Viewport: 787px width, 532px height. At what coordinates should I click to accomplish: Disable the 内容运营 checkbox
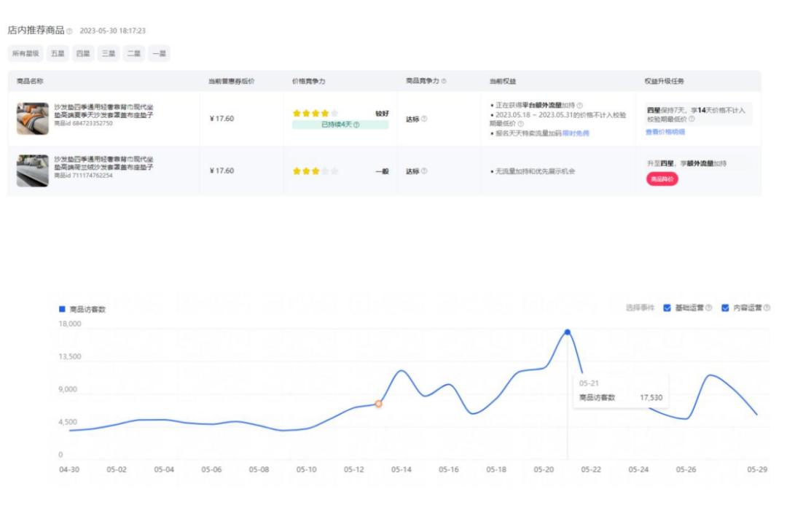coord(724,307)
